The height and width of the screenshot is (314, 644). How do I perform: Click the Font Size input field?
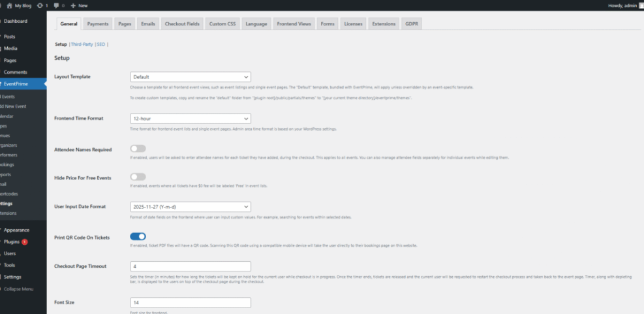click(x=191, y=302)
